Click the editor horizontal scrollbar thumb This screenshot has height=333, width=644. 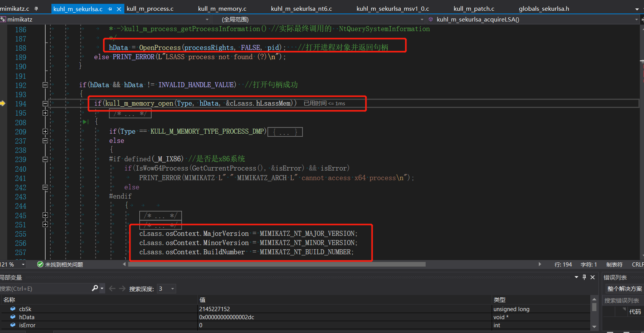pos(277,264)
